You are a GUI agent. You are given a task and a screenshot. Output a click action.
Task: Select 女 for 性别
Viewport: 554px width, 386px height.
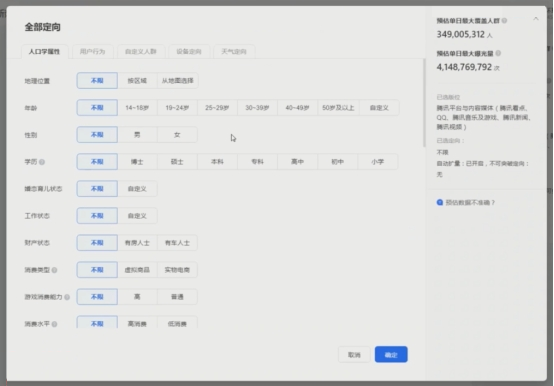177,135
